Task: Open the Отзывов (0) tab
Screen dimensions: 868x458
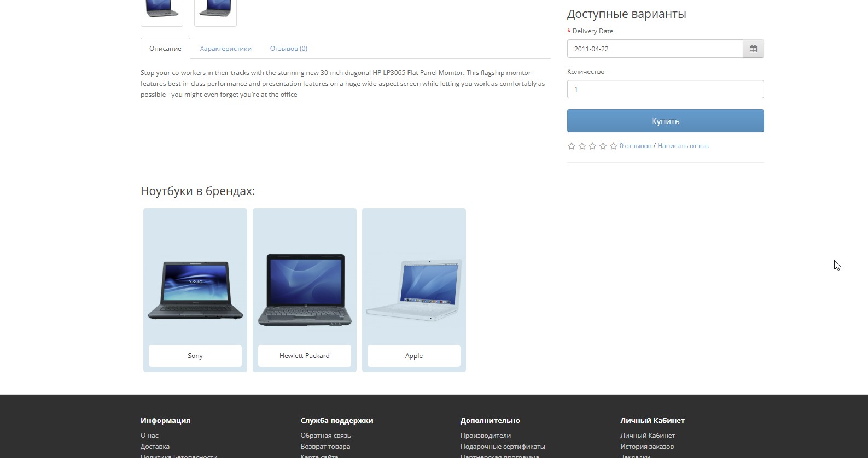Action: pyautogui.click(x=288, y=49)
